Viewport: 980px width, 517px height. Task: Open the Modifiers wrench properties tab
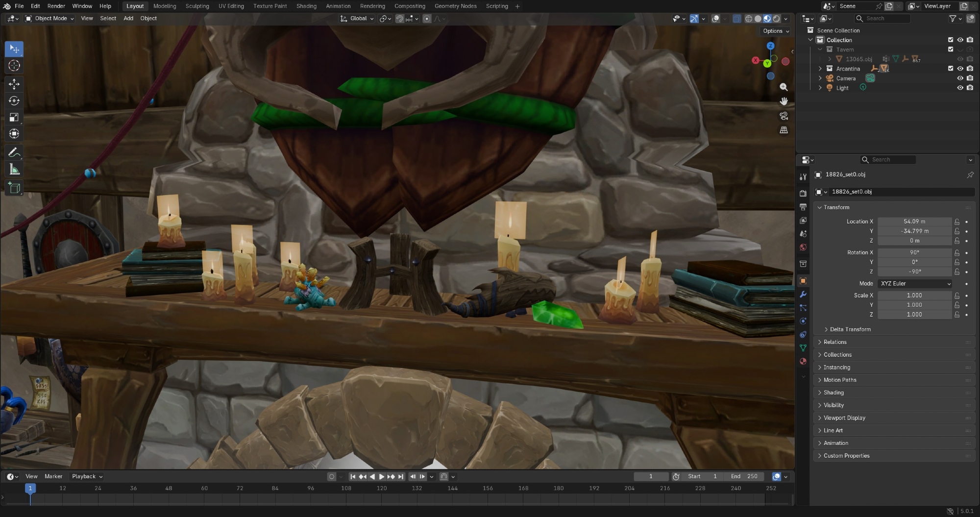(x=803, y=295)
